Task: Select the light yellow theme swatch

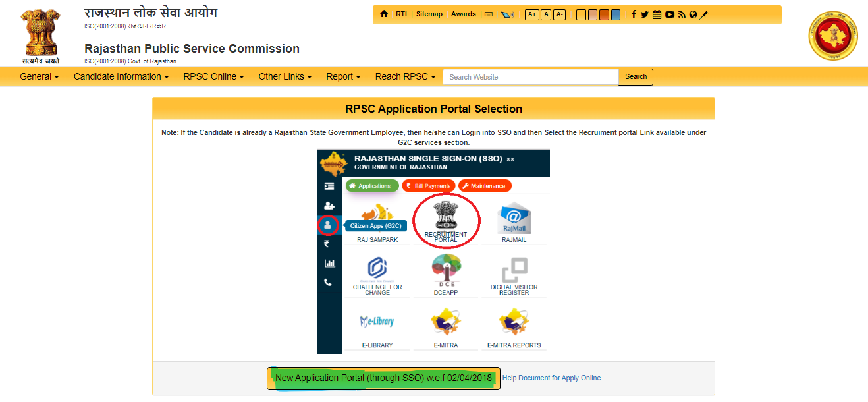Action: click(581, 14)
